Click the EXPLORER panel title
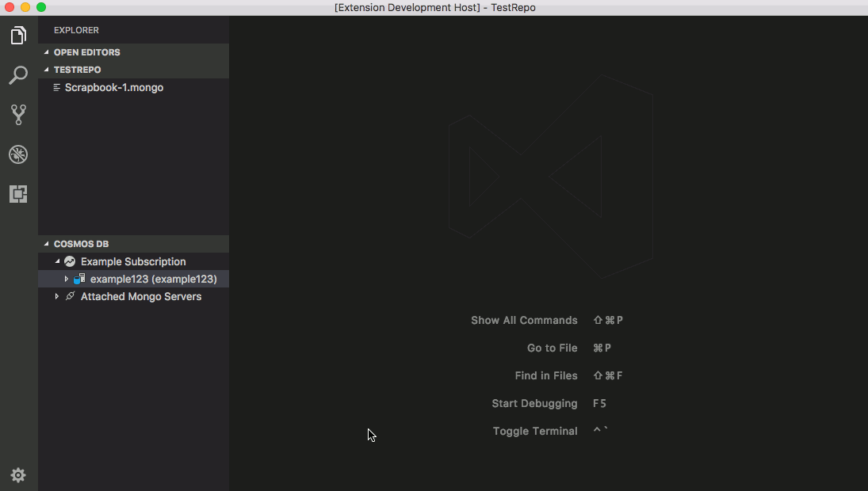This screenshot has height=491, width=868. coord(76,30)
